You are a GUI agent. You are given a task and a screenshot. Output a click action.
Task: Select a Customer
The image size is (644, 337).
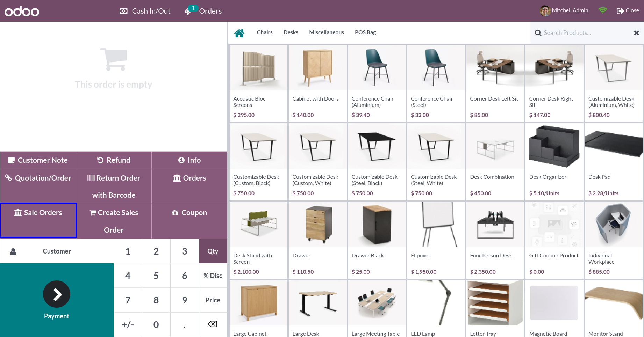pos(57,251)
